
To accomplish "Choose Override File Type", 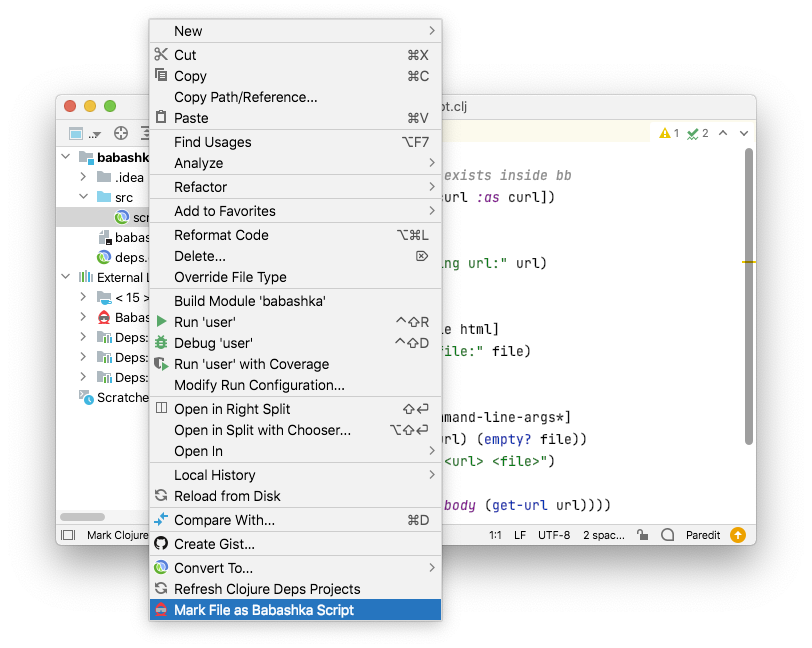I will pos(295,277).
